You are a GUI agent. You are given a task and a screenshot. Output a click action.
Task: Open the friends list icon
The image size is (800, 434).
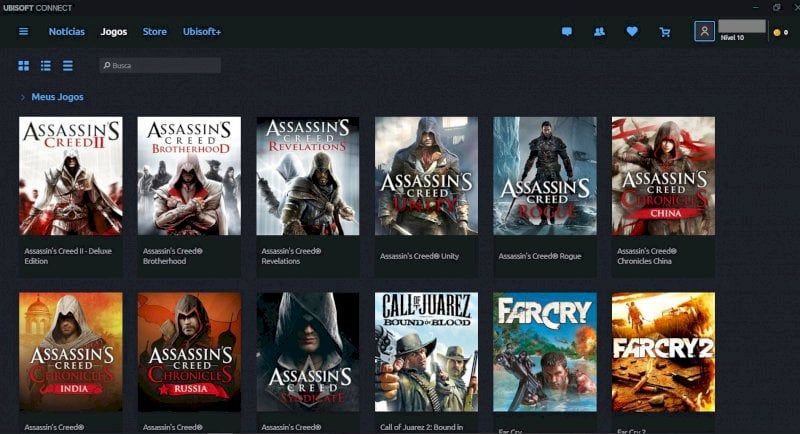[x=599, y=32]
